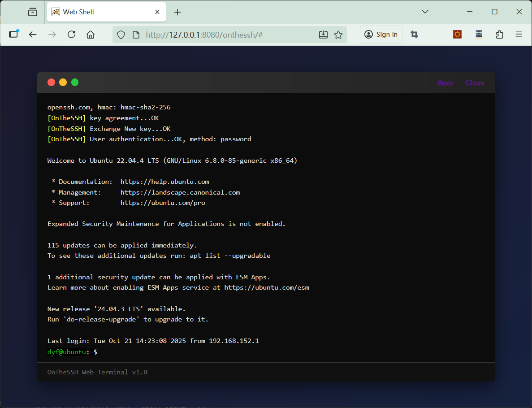The height and width of the screenshot is (408, 532).
Task: Open site security shield information
Action: (121, 35)
